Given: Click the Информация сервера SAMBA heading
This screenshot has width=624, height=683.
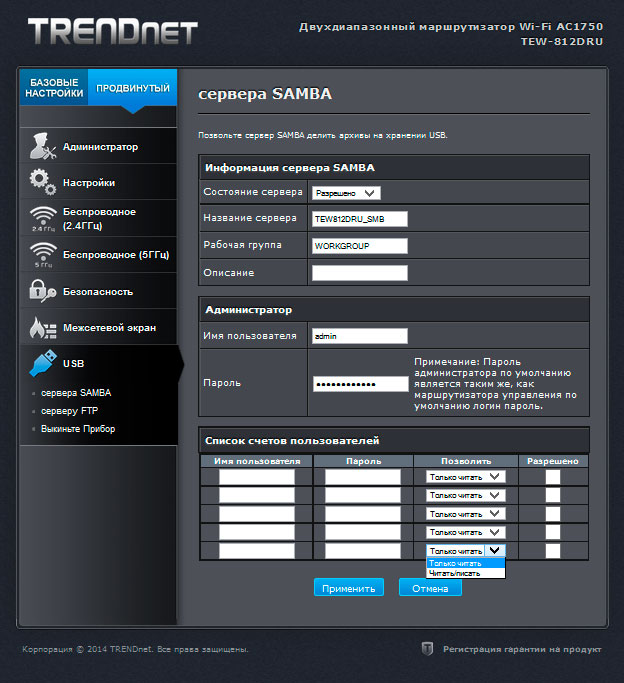Looking at the screenshot, I should (x=290, y=168).
